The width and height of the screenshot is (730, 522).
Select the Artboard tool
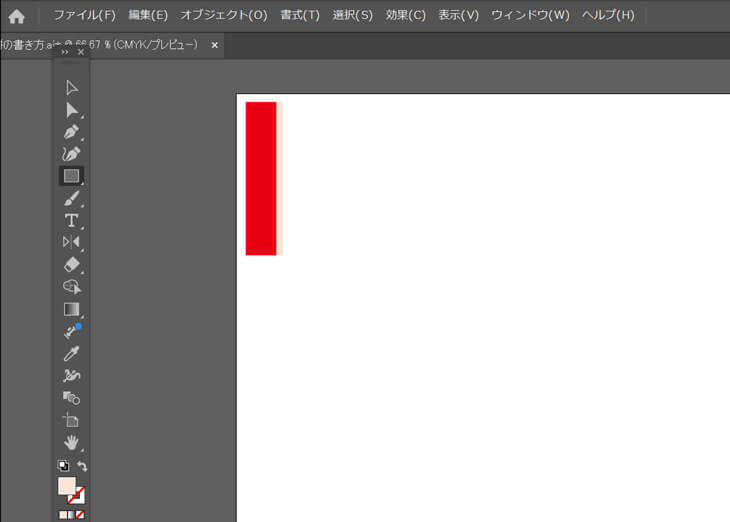71,420
